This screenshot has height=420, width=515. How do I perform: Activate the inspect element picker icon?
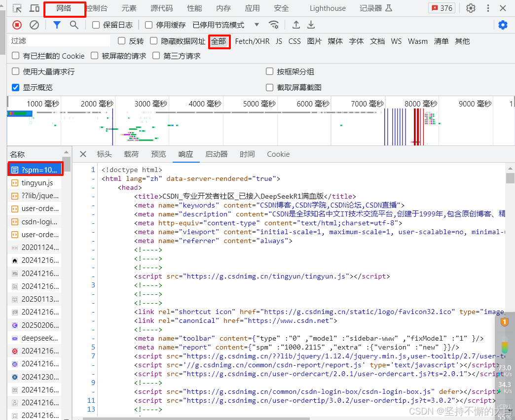(x=17, y=8)
